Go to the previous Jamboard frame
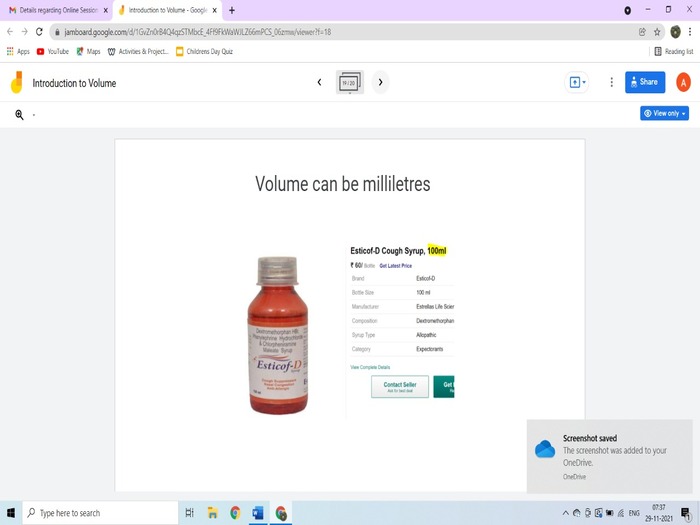This screenshot has height=525, width=700. (319, 82)
